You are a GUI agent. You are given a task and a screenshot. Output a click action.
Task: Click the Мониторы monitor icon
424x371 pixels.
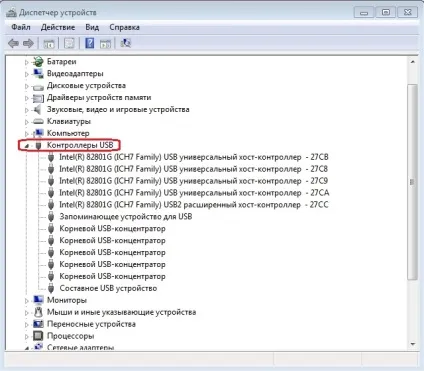pos(38,300)
